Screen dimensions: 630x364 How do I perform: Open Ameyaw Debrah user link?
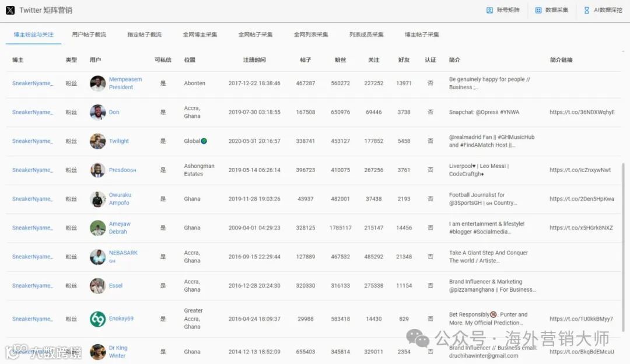[120, 228]
